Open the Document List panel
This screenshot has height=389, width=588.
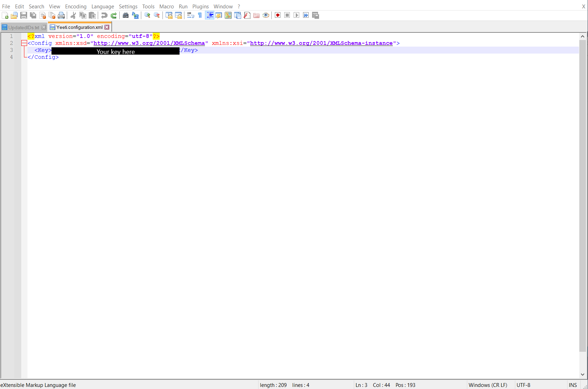[238, 15]
